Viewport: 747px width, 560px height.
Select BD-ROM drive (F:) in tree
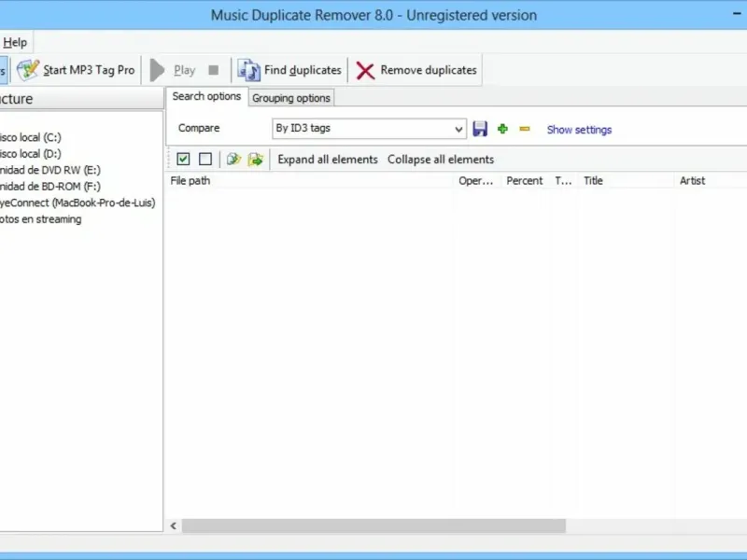click(50, 186)
